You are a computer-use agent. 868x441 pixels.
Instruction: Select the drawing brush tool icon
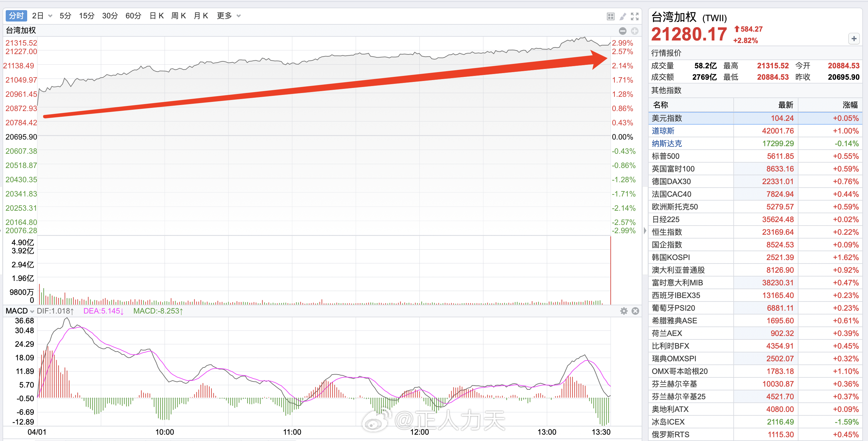623,16
